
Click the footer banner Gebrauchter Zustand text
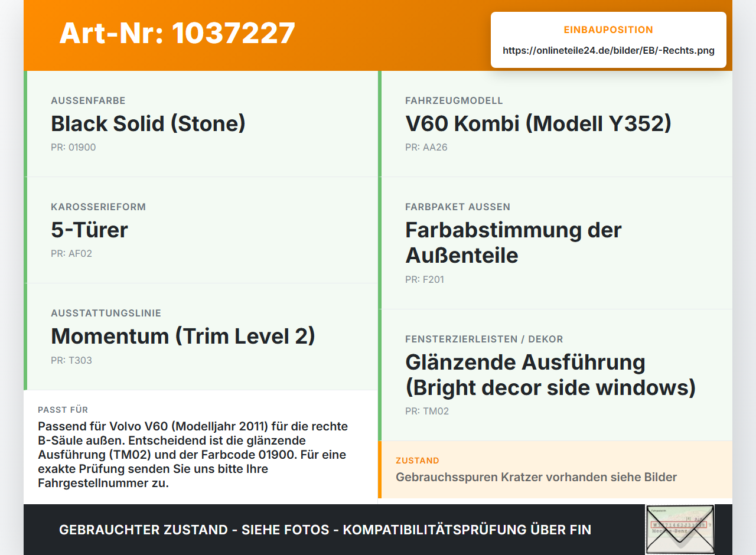tap(325, 530)
